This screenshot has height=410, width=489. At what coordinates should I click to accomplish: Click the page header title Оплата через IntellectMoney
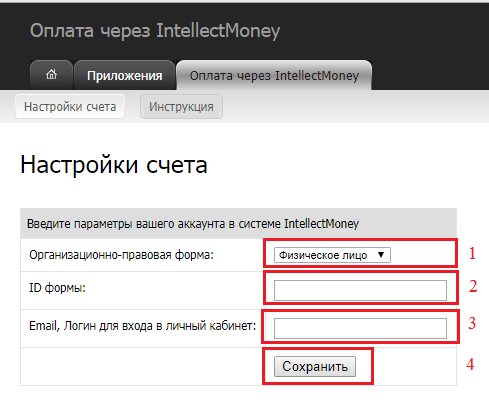[155, 31]
